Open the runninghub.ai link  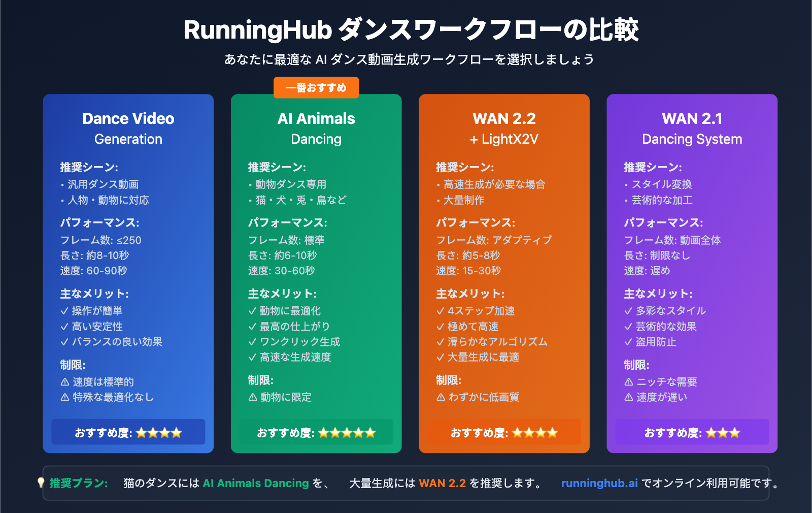(x=599, y=483)
